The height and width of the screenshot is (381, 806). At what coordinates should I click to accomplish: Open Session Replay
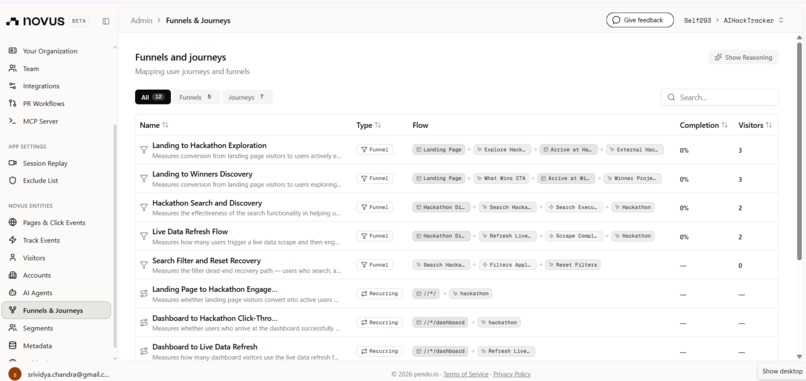pyautogui.click(x=45, y=163)
